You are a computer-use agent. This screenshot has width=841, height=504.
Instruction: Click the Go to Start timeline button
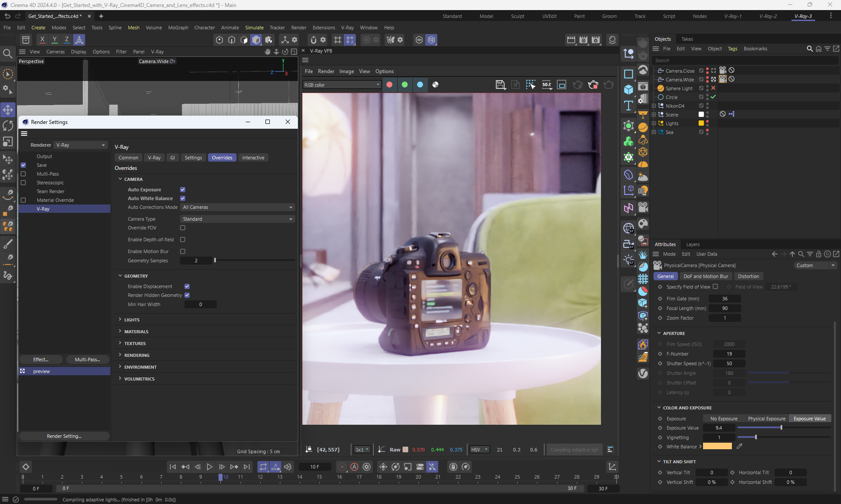pyautogui.click(x=173, y=467)
